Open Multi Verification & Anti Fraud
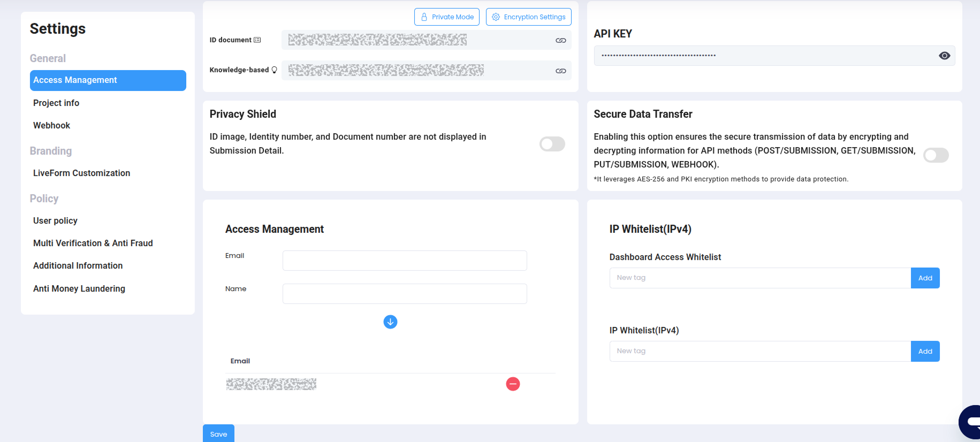This screenshot has width=980, height=442. click(93, 243)
